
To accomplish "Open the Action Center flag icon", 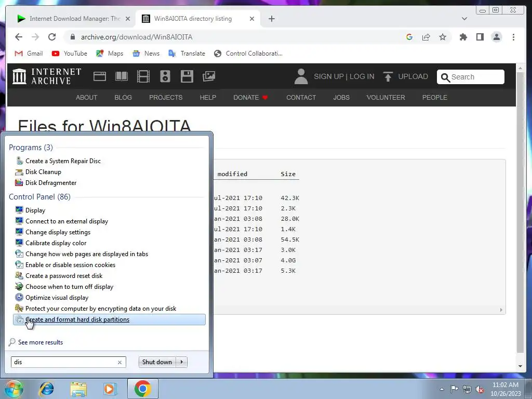I will click(454, 389).
